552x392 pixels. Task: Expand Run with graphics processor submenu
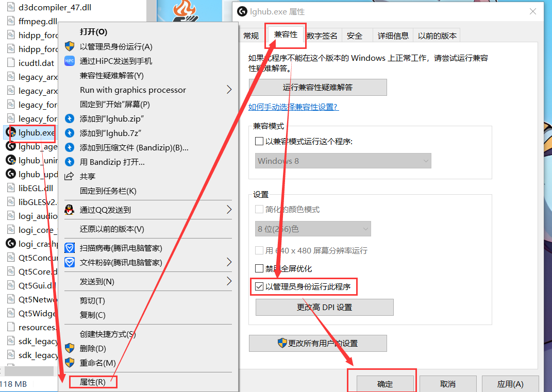pyautogui.click(x=229, y=90)
